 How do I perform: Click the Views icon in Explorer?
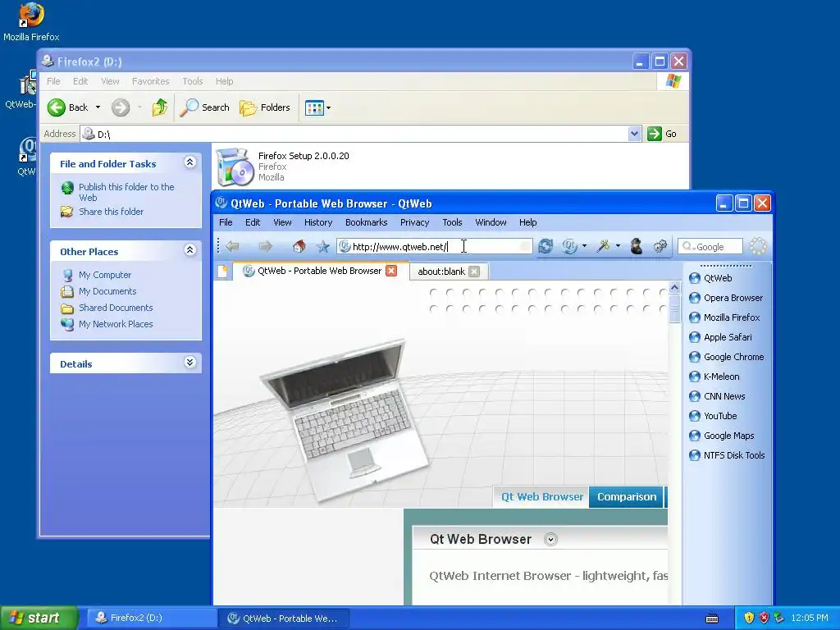314,107
